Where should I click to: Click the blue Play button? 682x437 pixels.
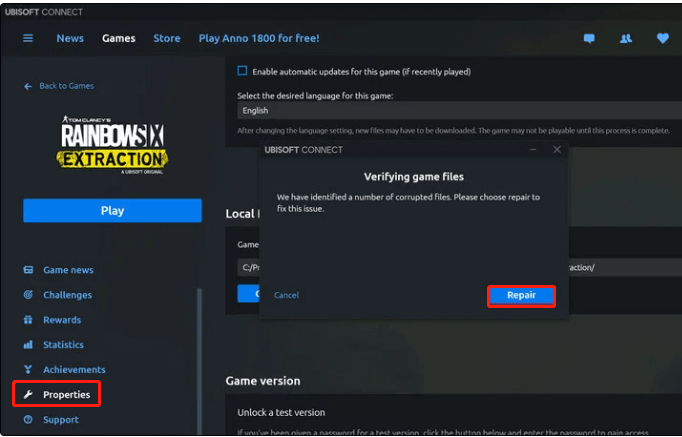tap(112, 210)
